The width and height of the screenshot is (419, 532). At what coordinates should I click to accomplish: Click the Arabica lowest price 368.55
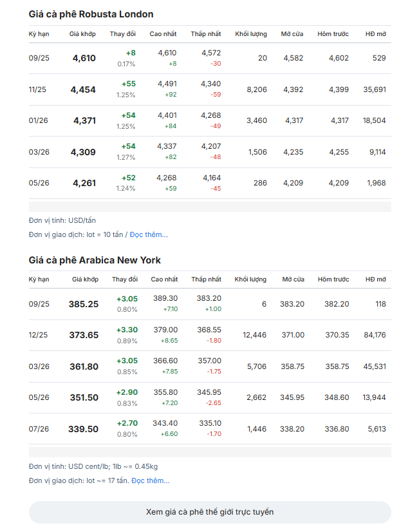209,330
